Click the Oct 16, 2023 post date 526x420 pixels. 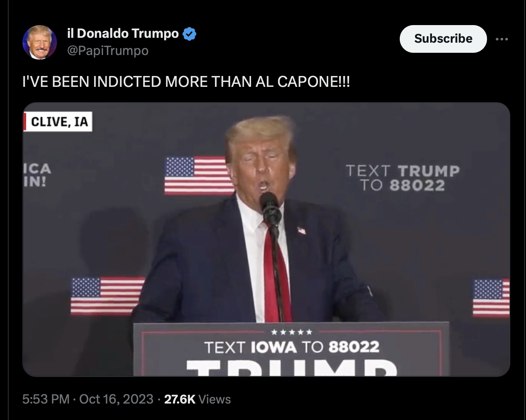[x=116, y=399]
